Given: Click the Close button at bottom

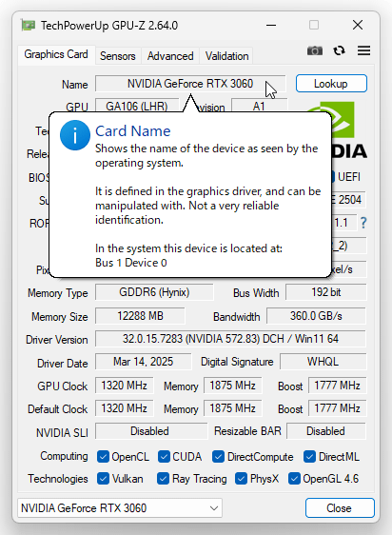Looking at the screenshot, I should click(x=339, y=508).
